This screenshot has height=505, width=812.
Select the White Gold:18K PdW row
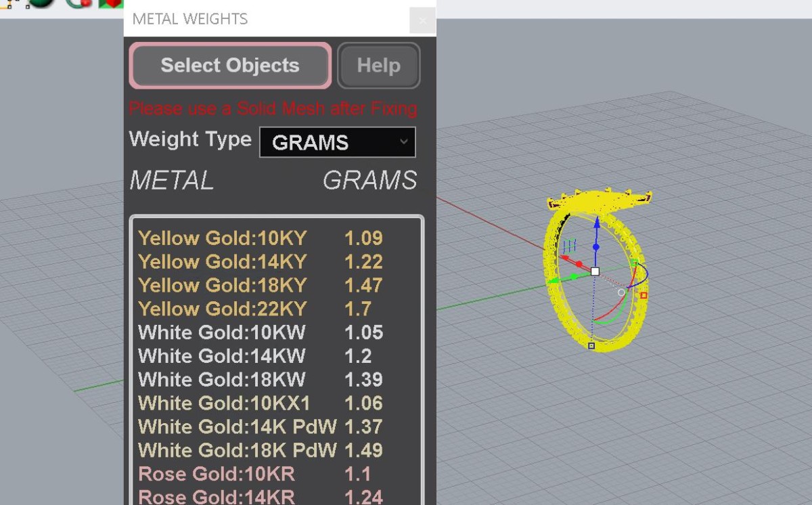[261, 450]
